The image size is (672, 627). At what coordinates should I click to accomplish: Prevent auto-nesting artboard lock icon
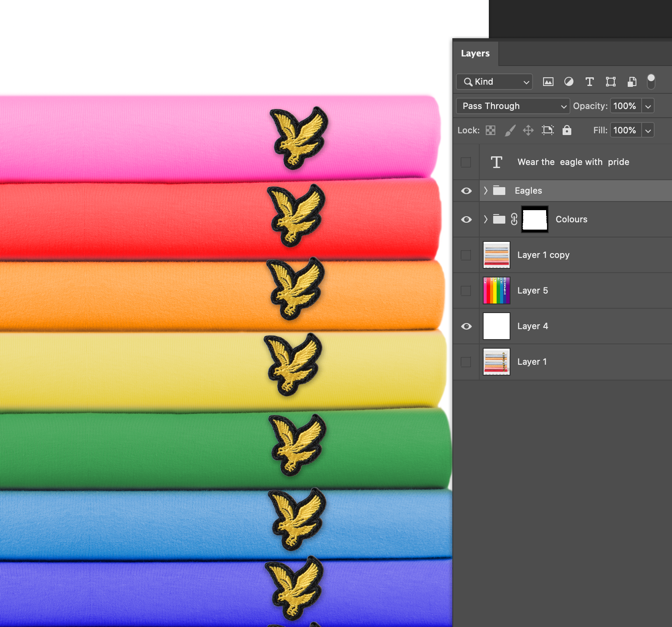(x=548, y=130)
